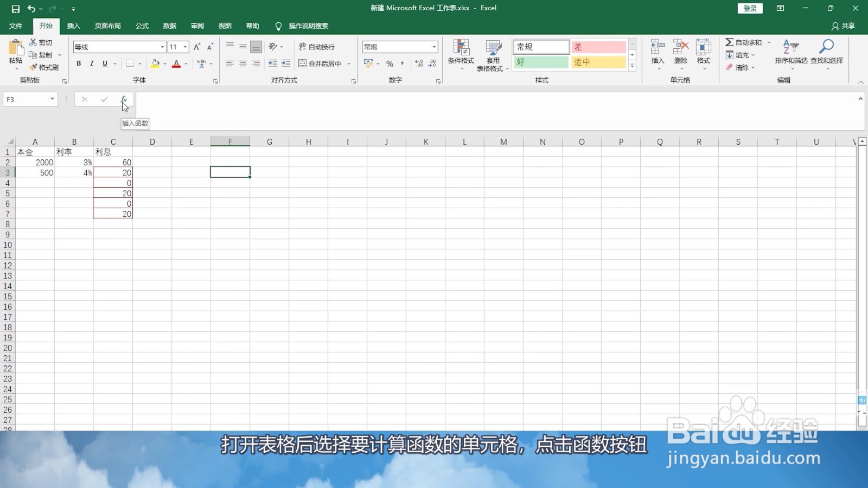868x488 pixels.
Task: Click 自动求和 AutoSum
Action: [744, 42]
